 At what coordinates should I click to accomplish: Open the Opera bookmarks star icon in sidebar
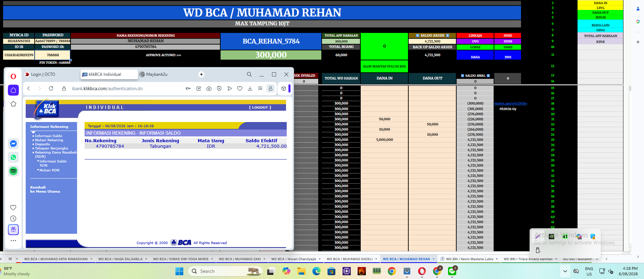[13, 104]
